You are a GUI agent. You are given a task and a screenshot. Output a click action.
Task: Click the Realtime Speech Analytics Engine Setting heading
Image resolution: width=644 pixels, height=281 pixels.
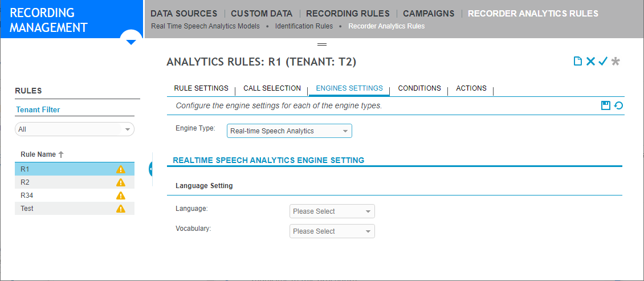pyautogui.click(x=268, y=160)
